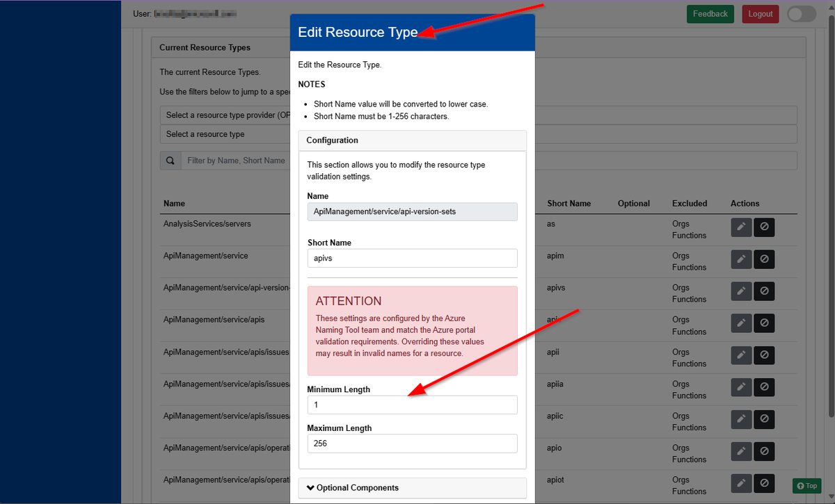Click the search magnifier icon
Screen dimensions: 835x504
pyautogui.click(x=170, y=161)
